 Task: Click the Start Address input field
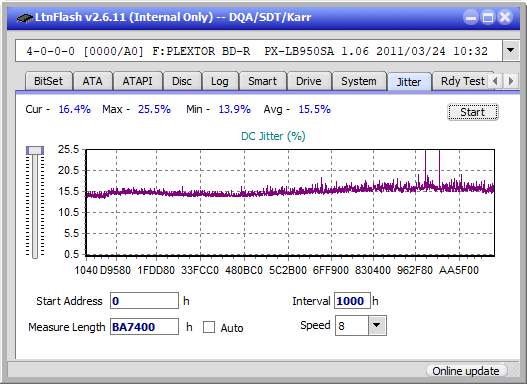pos(145,301)
